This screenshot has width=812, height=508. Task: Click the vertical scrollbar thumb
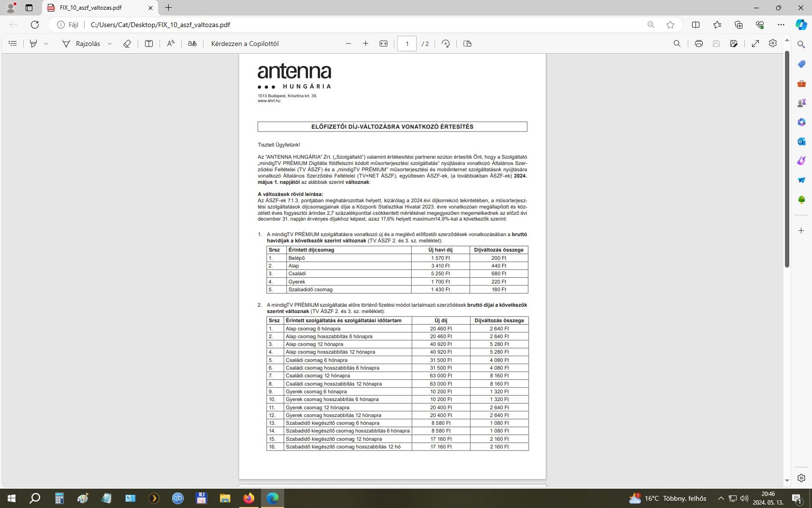click(x=787, y=159)
